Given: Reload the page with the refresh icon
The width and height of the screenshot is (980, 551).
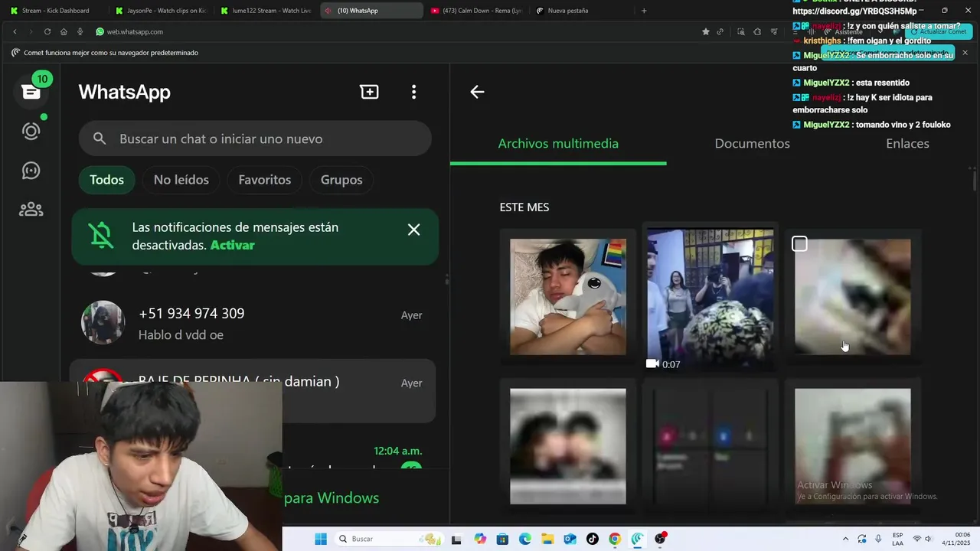Looking at the screenshot, I should [x=47, y=31].
